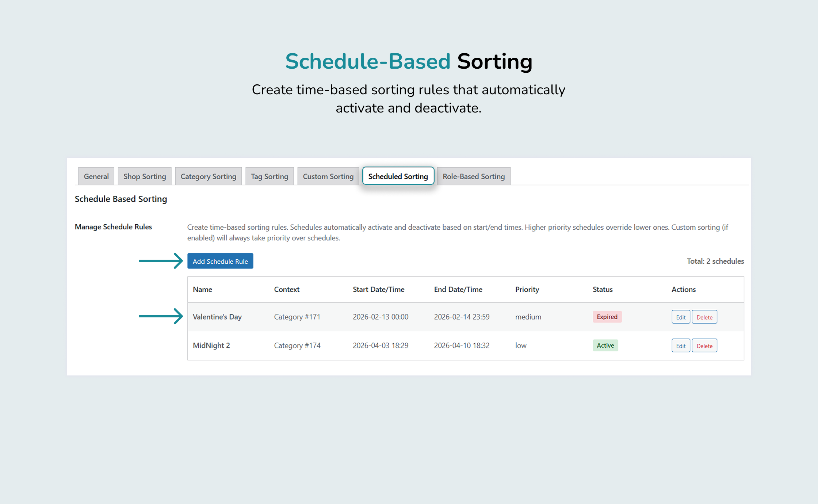Click end date 2026-04-10 18:32
Image resolution: width=818 pixels, height=504 pixels.
pyautogui.click(x=462, y=345)
